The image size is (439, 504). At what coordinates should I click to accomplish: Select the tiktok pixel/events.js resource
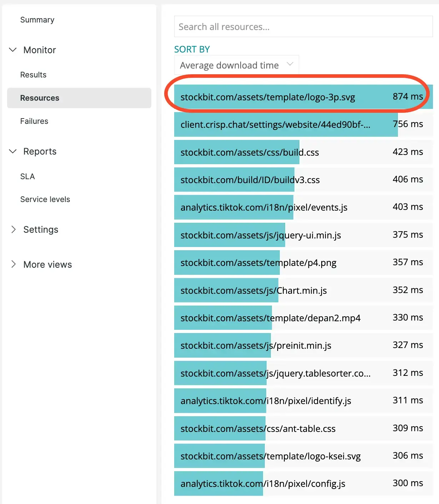[x=264, y=207]
